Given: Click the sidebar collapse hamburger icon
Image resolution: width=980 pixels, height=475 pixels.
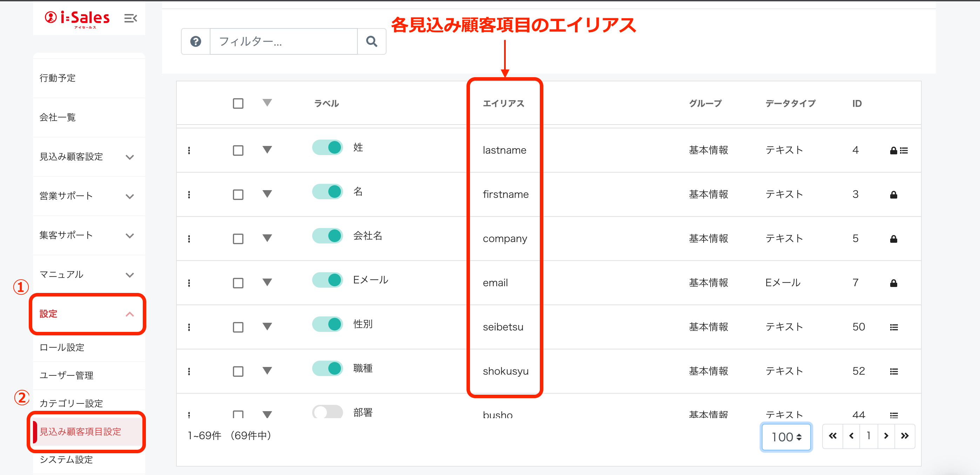Looking at the screenshot, I should click(130, 18).
